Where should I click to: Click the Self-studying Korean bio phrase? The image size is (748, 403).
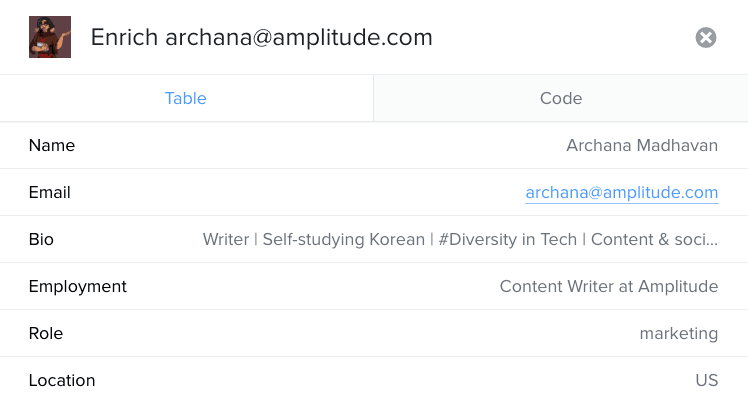(x=346, y=240)
